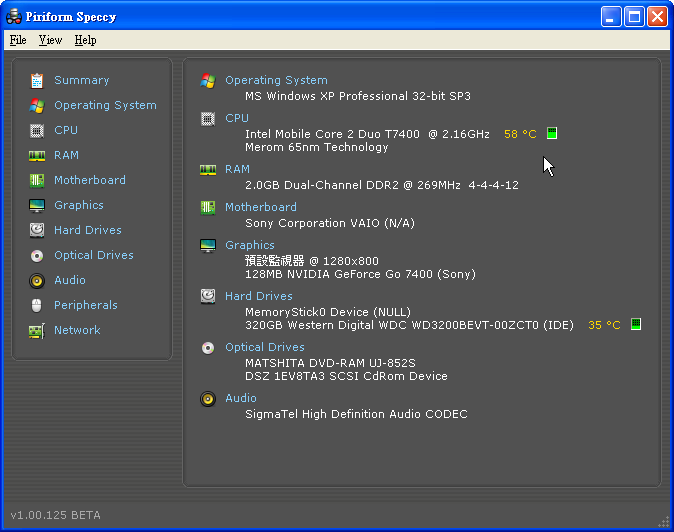Click the RAM heading link in summary

(237, 169)
